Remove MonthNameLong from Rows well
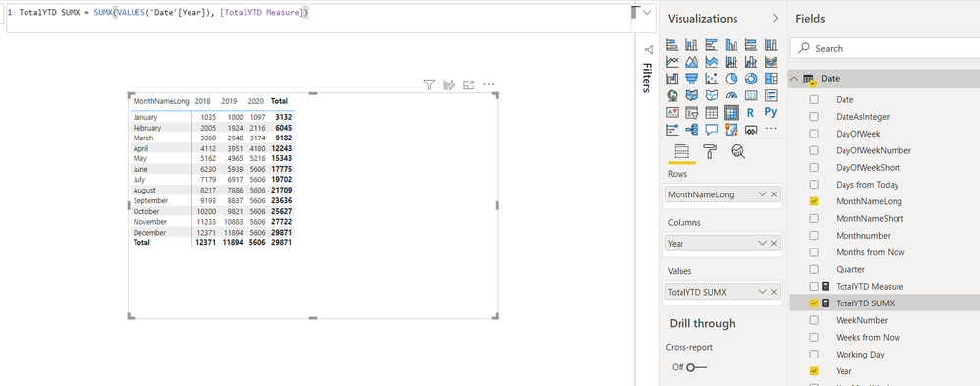This screenshot has width=980, height=386. 775,194
